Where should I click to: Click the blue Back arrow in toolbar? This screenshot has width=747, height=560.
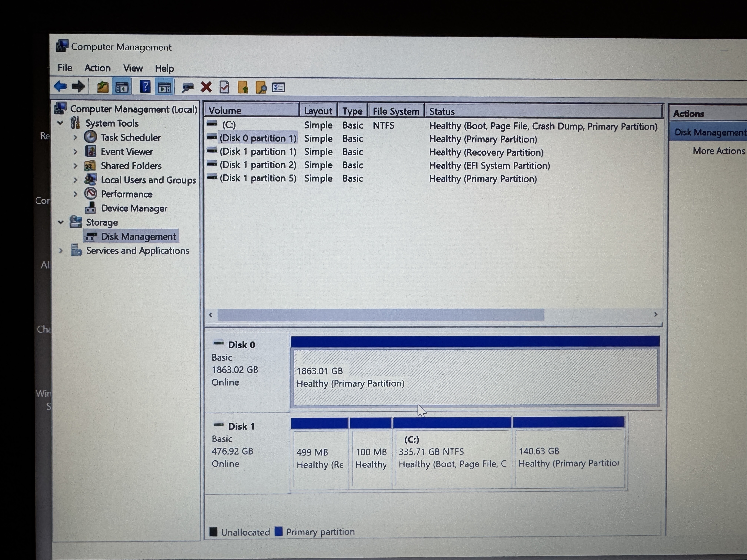coord(60,87)
